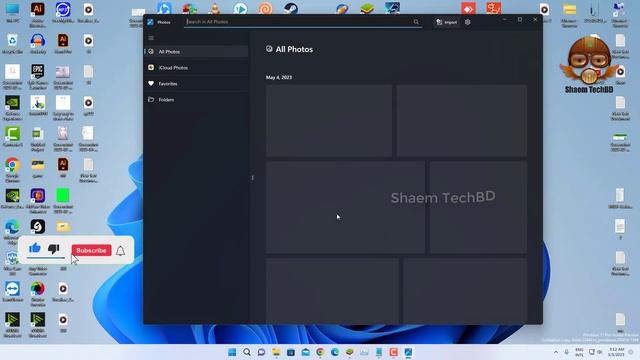Click the magnifier icon in Photos search
The width and height of the screenshot is (640, 360).
416,22
